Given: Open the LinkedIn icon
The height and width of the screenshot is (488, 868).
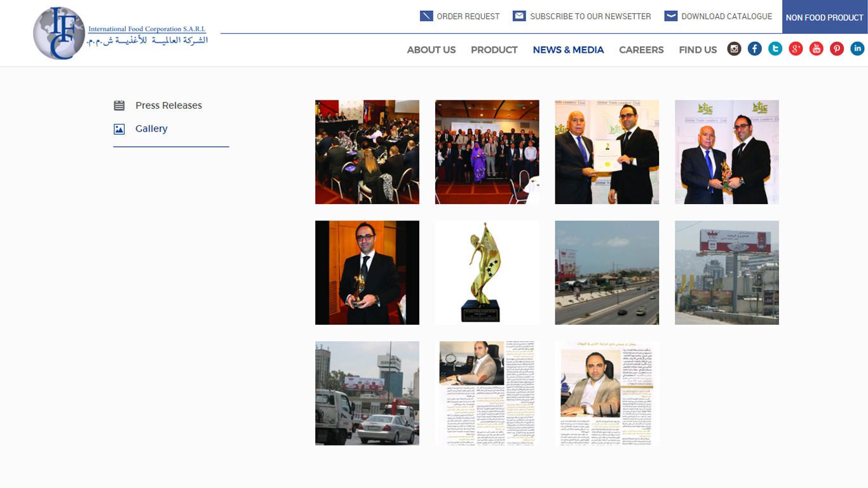Looking at the screenshot, I should (x=857, y=49).
